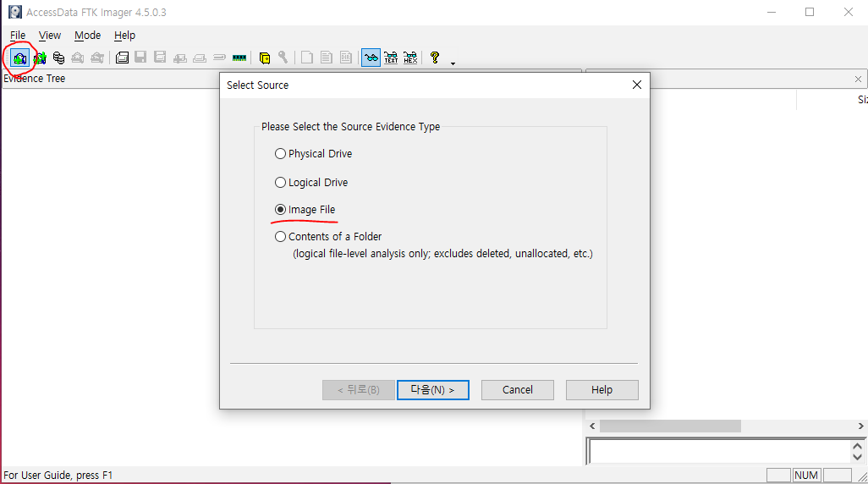This screenshot has width=868, height=484.
Task: Click the horizontal scrollbar thumb
Action: click(670, 426)
